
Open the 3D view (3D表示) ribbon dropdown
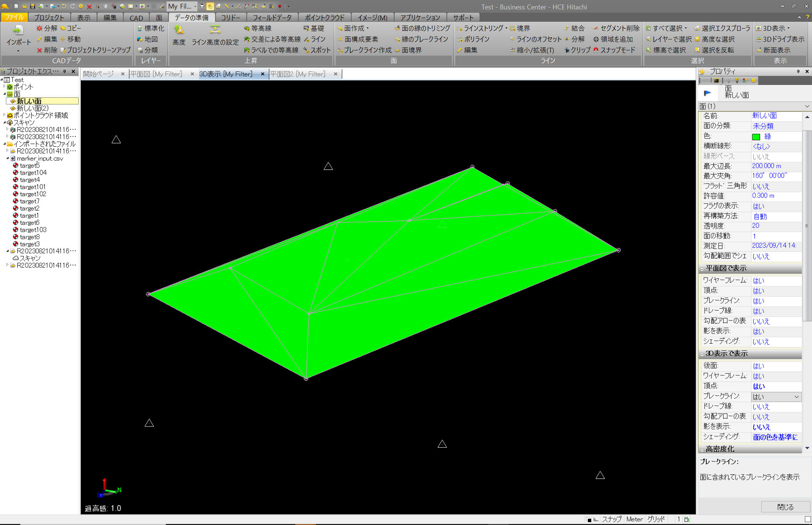coord(788,28)
